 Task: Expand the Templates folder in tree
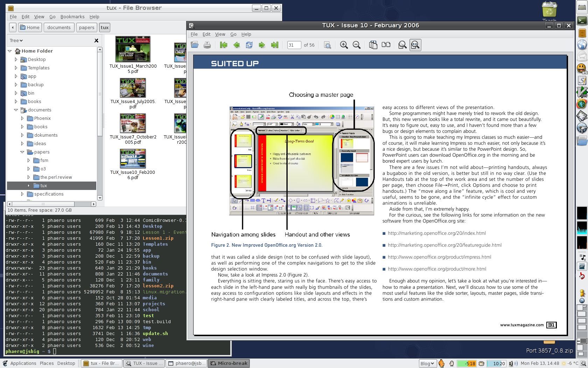(16, 68)
